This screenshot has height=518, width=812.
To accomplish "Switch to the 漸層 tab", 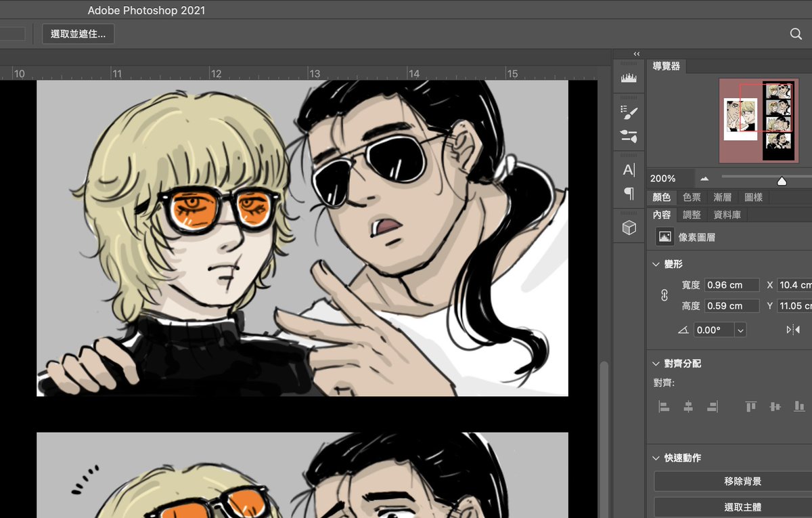I will point(723,197).
